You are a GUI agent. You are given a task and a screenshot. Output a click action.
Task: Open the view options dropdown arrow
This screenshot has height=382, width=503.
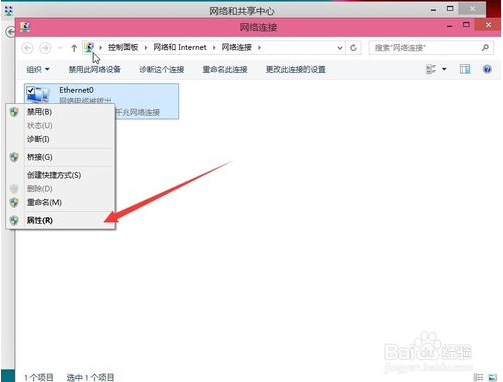pyautogui.click(x=444, y=69)
